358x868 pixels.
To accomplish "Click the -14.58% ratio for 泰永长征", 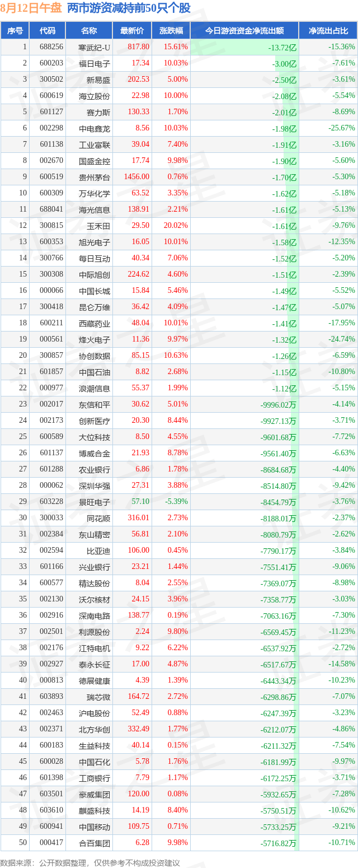I will pyautogui.click(x=342, y=665).
